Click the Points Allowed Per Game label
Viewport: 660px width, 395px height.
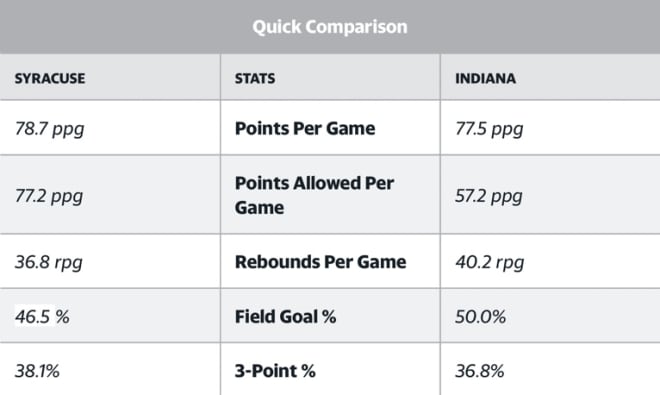click(x=314, y=195)
